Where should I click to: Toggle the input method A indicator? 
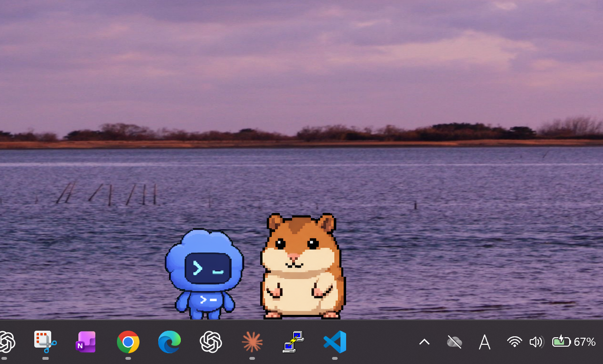(485, 342)
